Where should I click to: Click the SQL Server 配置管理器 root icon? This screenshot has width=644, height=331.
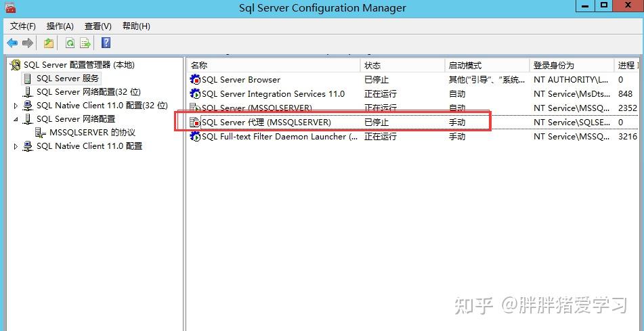(x=16, y=65)
